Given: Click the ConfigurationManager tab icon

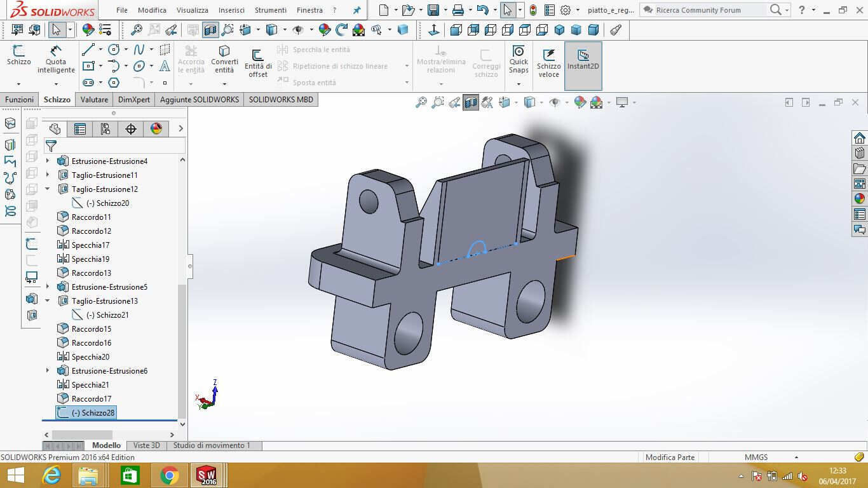Looking at the screenshot, I should coord(105,129).
